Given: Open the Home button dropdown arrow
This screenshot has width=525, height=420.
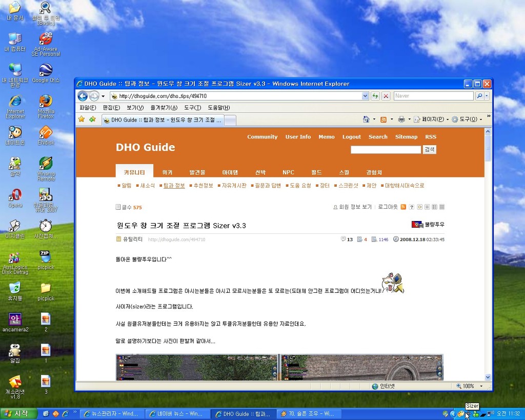Looking at the screenshot, I should [x=374, y=119].
